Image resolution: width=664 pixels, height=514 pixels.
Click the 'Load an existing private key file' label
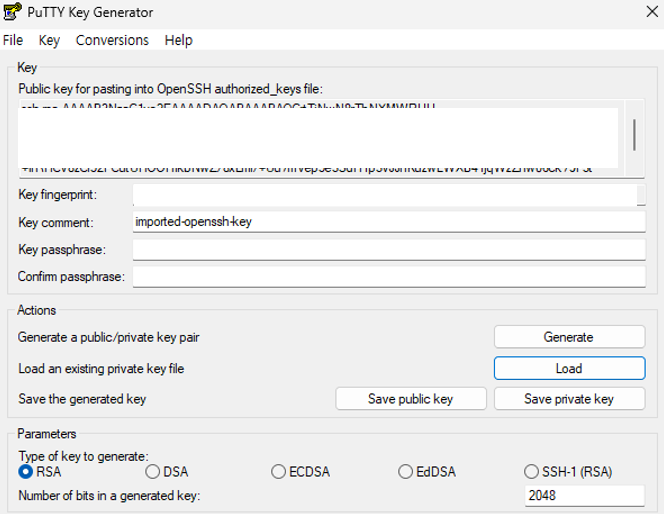(x=101, y=369)
